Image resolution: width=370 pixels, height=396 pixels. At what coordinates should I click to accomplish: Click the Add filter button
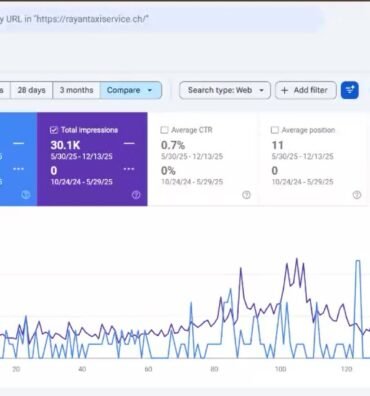[x=305, y=90]
